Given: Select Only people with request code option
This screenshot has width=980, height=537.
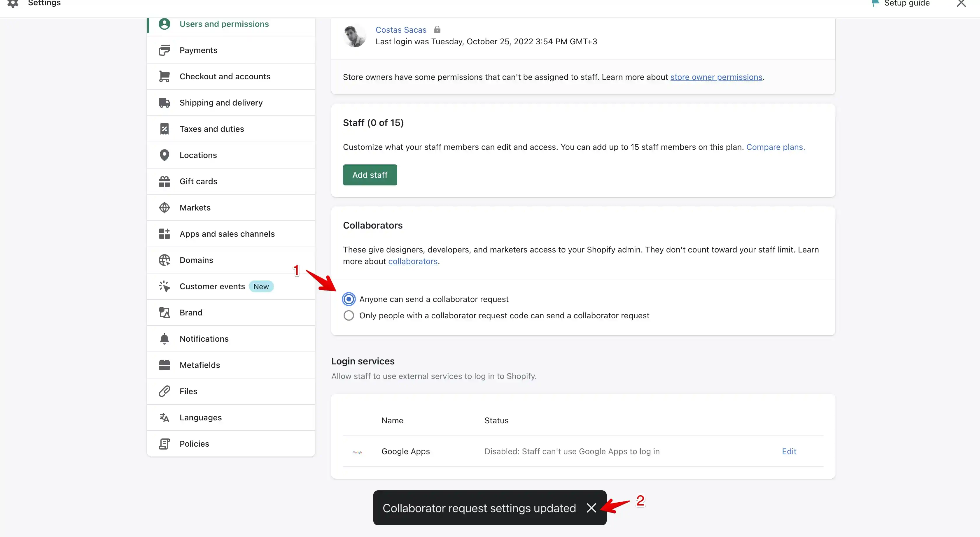Looking at the screenshot, I should (x=349, y=316).
